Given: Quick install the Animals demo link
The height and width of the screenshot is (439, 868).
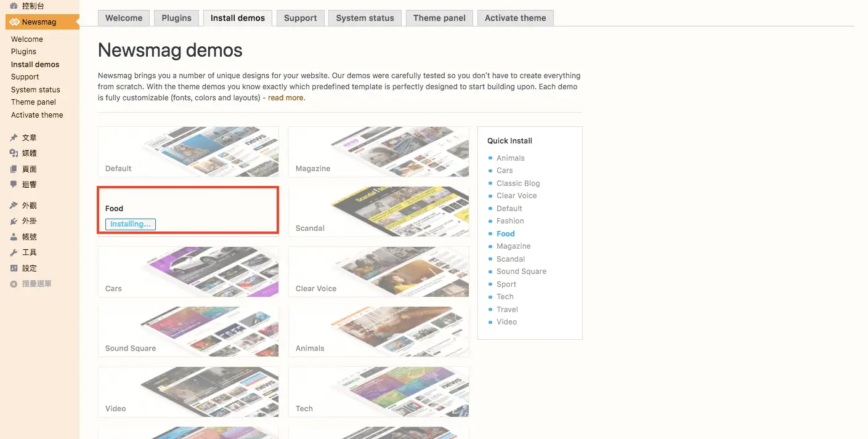Looking at the screenshot, I should [x=511, y=158].
